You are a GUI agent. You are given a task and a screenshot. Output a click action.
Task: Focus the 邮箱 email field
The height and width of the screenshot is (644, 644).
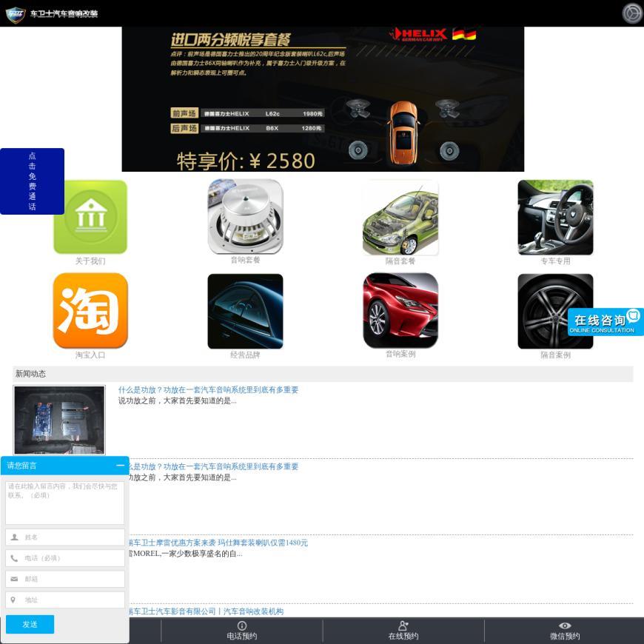65,579
